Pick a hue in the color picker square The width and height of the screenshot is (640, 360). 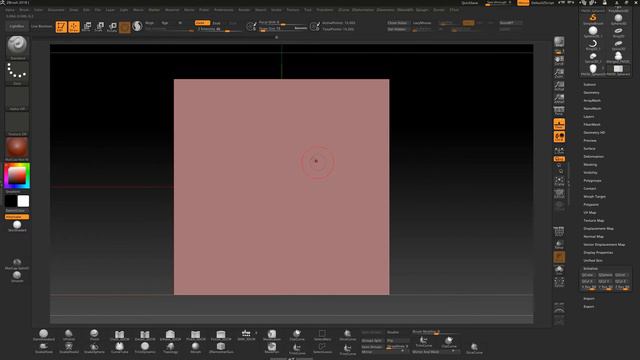pyautogui.click(x=17, y=176)
